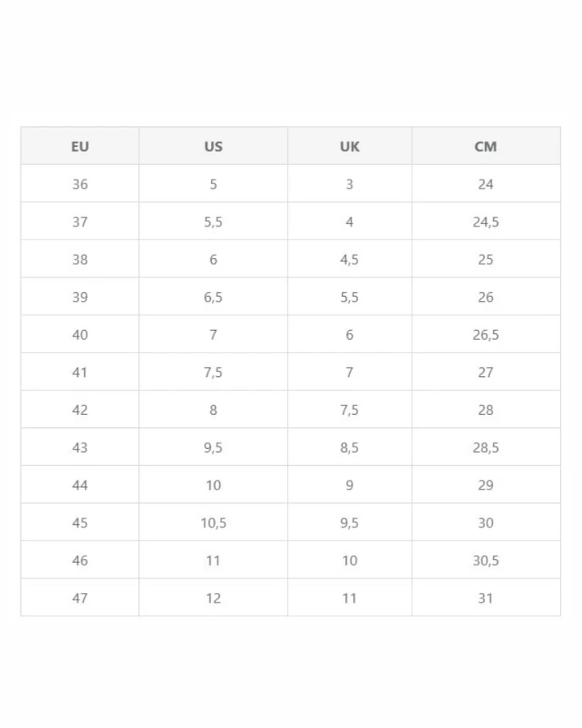Viewport: 582px width, 728px height.
Task: Click the 26,5 centimeter cell
Action: click(x=486, y=334)
